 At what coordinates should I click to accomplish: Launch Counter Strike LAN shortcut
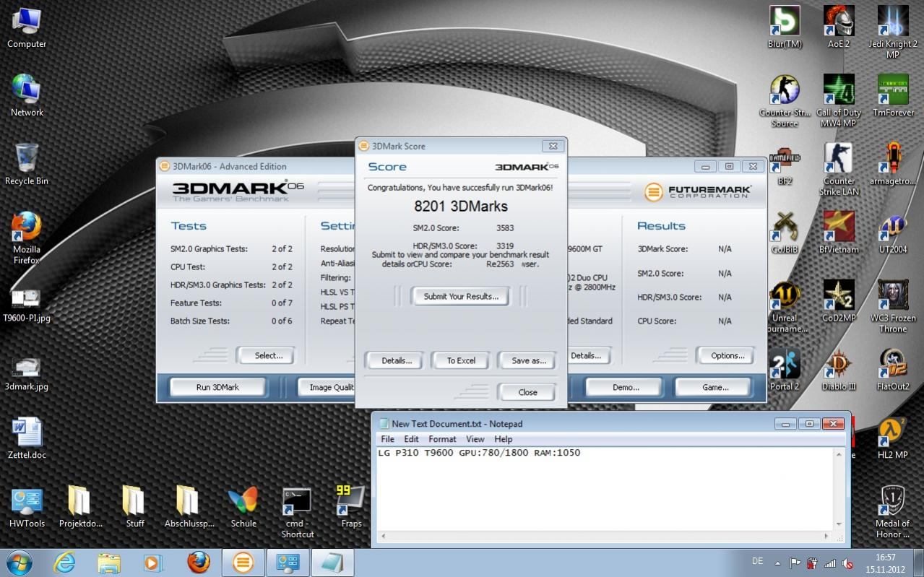pyautogui.click(x=839, y=170)
